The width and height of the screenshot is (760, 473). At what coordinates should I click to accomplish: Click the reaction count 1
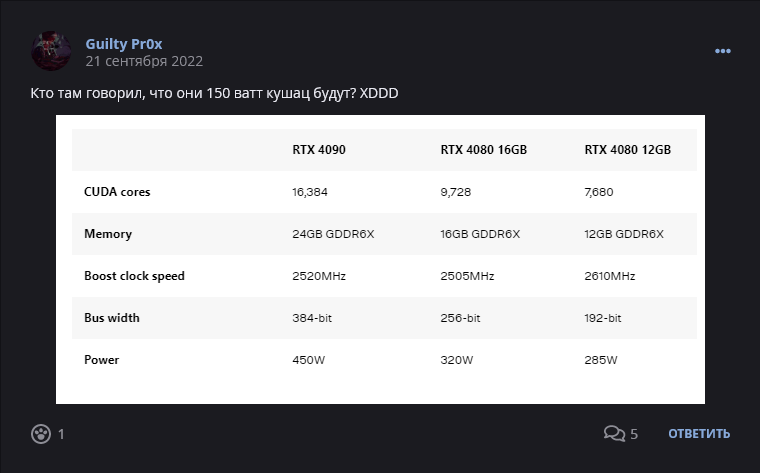61,434
